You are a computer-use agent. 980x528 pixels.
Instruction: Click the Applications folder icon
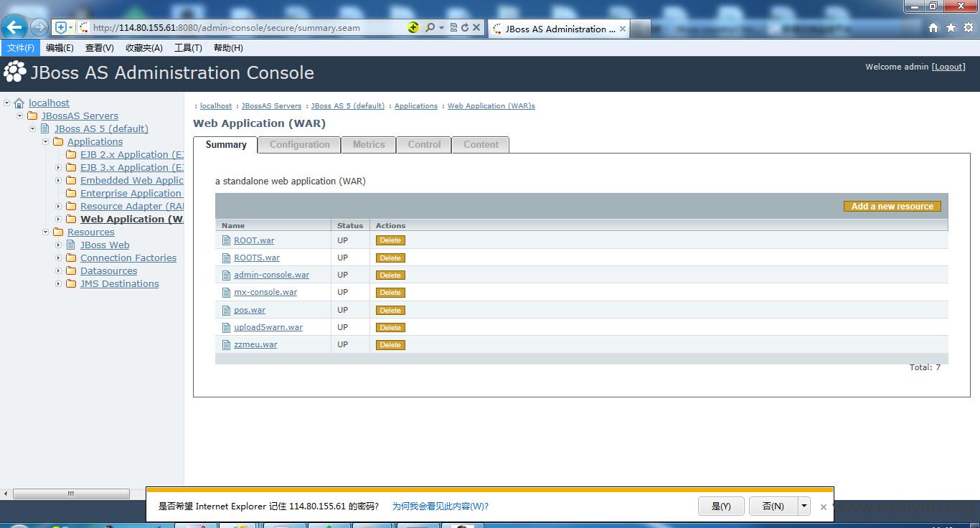tap(58, 142)
